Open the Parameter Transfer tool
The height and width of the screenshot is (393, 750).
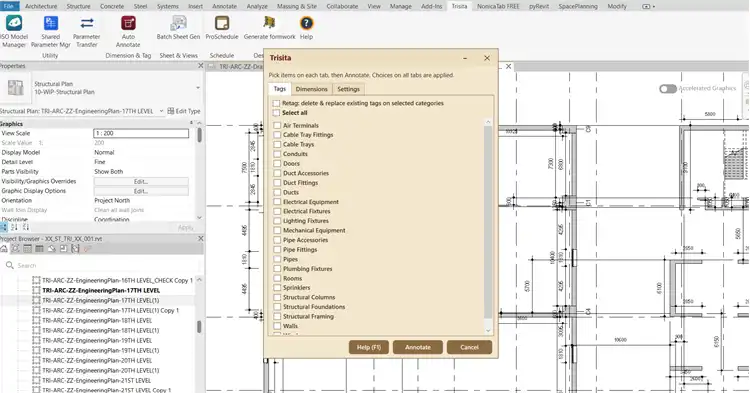tap(87, 23)
